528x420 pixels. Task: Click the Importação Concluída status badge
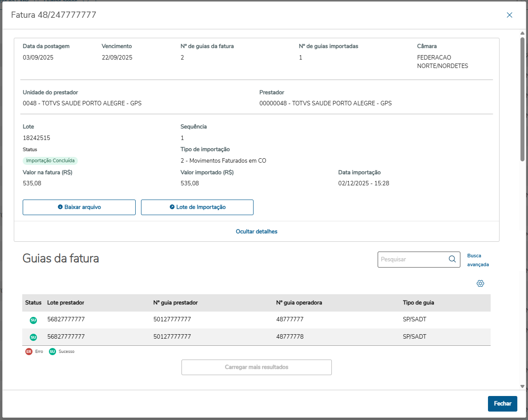click(52, 161)
